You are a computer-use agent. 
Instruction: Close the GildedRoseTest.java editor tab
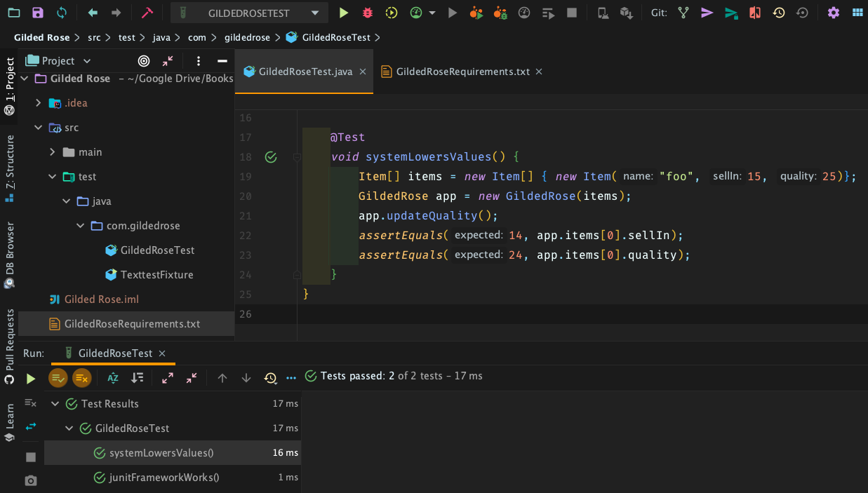click(x=363, y=72)
